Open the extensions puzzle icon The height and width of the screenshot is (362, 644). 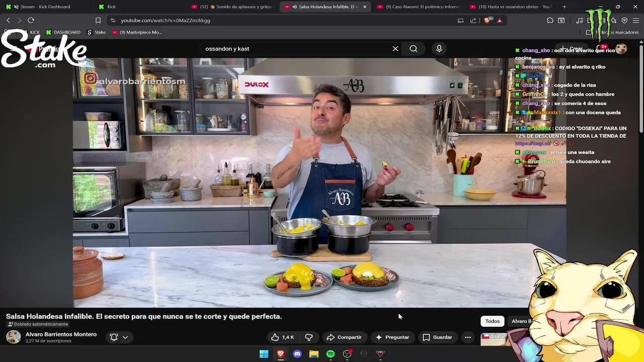[550, 21]
